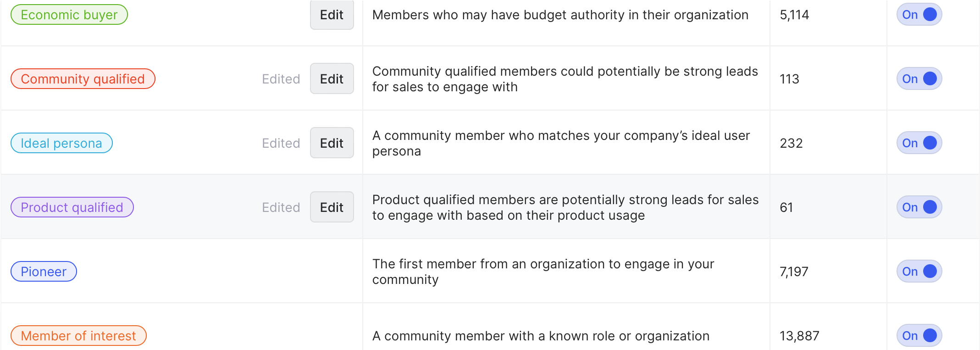980x350 pixels.
Task: Click the Product qualified description text
Action: click(565, 207)
